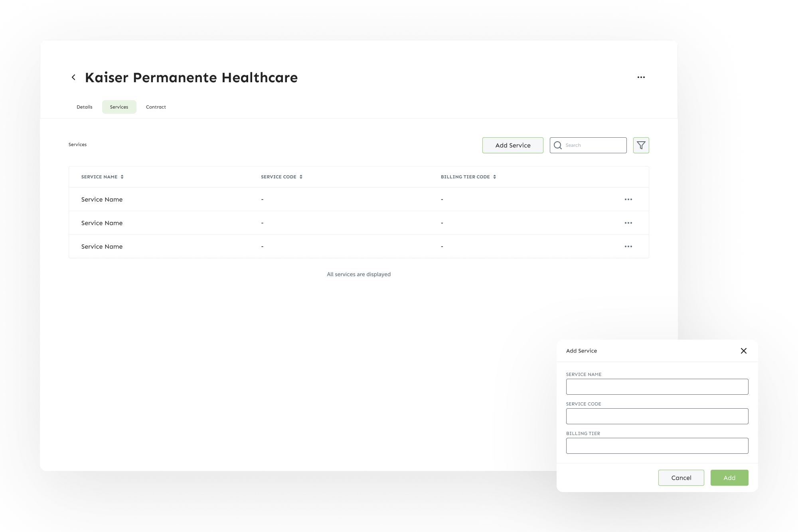Click the search magnifier icon
798x532 pixels.
(x=558, y=145)
